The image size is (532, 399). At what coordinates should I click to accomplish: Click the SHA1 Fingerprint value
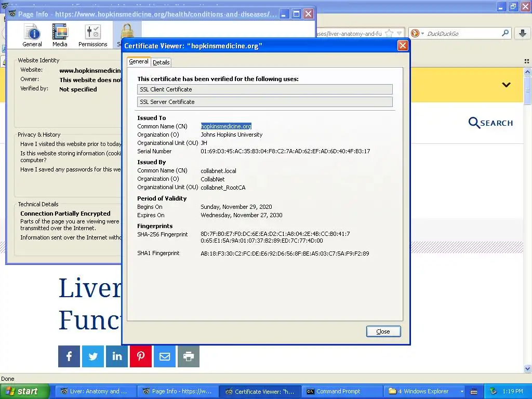[x=285, y=254]
